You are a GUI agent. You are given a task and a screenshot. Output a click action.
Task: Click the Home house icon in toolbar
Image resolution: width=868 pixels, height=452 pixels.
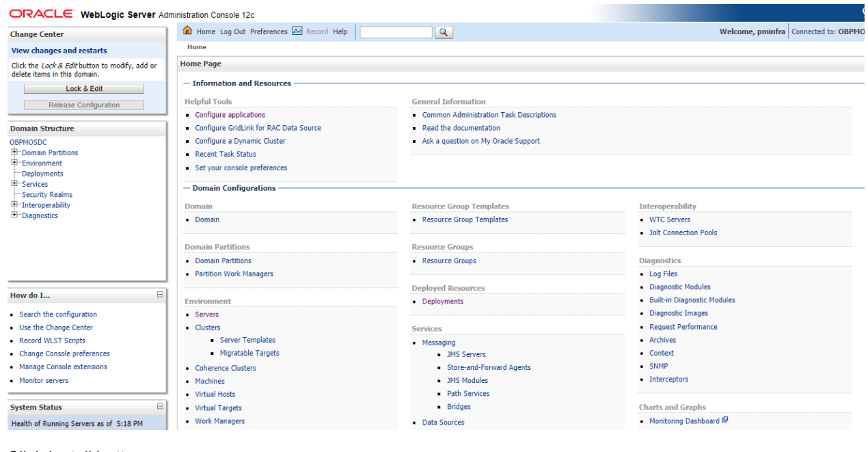[188, 31]
